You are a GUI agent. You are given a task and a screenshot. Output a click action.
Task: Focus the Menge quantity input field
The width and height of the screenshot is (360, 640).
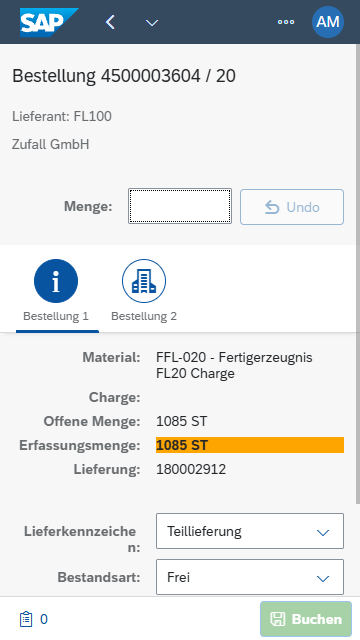[180, 206]
